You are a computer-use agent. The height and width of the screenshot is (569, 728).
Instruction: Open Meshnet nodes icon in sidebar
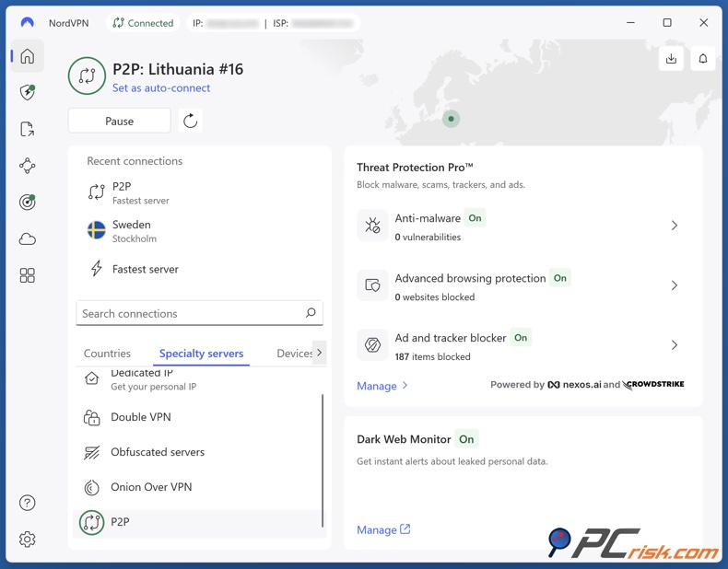click(x=28, y=166)
